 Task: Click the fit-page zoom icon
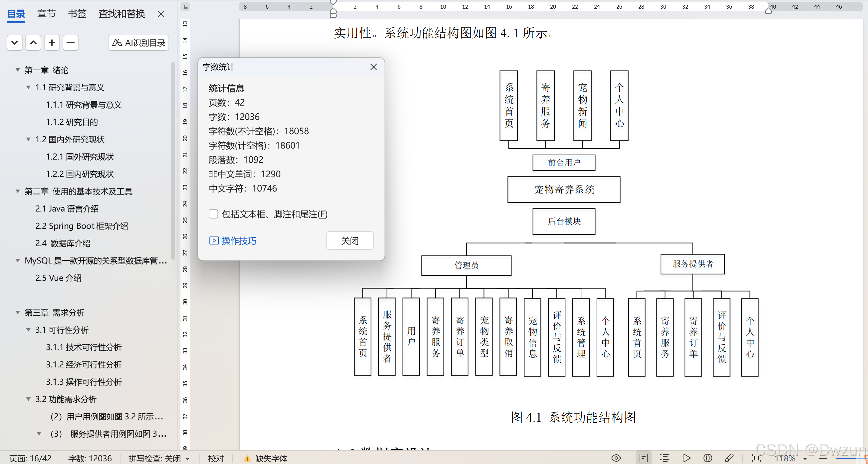point(756,458)
